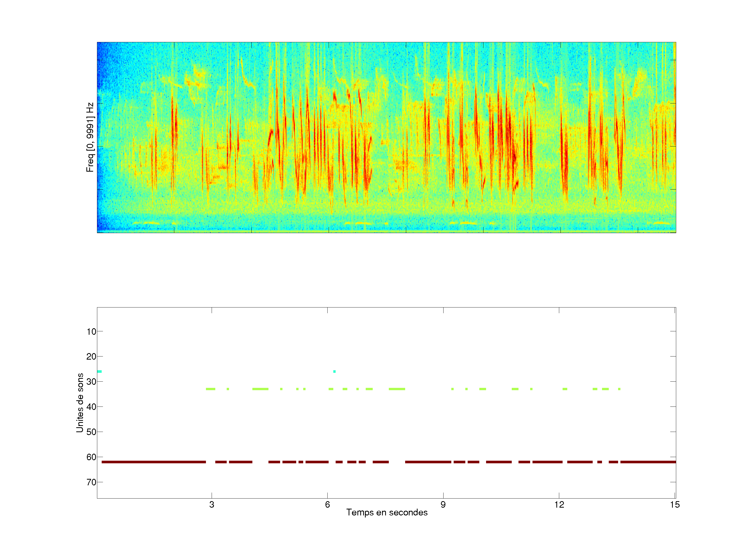Image resolution: width=747 pixels, height=560 pixels.
Task: Click the dark blue corner of the spectrogram
Action: tap(101, 51)
